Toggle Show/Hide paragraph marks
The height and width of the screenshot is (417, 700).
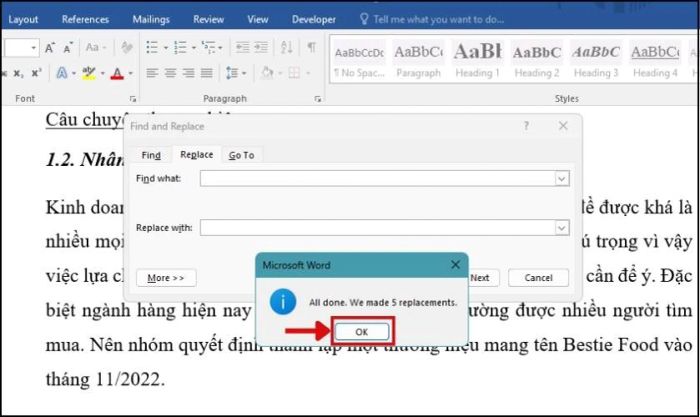click(312, 47)
